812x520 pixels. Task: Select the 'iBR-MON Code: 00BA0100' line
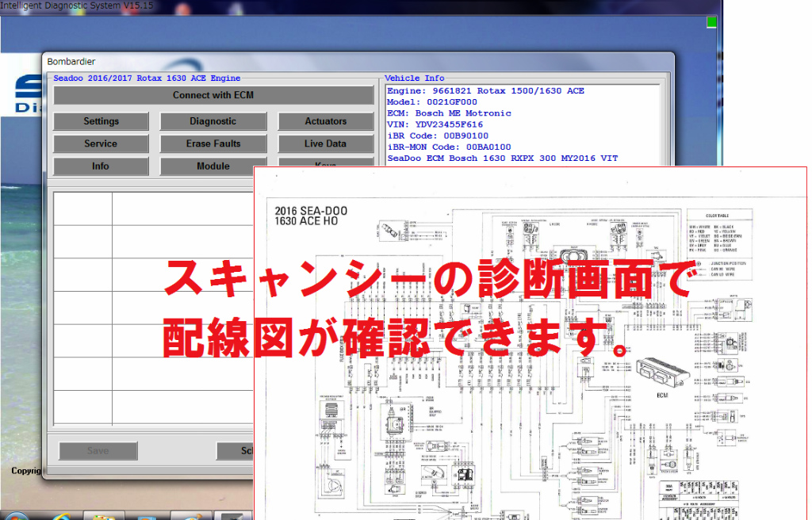(x=449, y=147)
